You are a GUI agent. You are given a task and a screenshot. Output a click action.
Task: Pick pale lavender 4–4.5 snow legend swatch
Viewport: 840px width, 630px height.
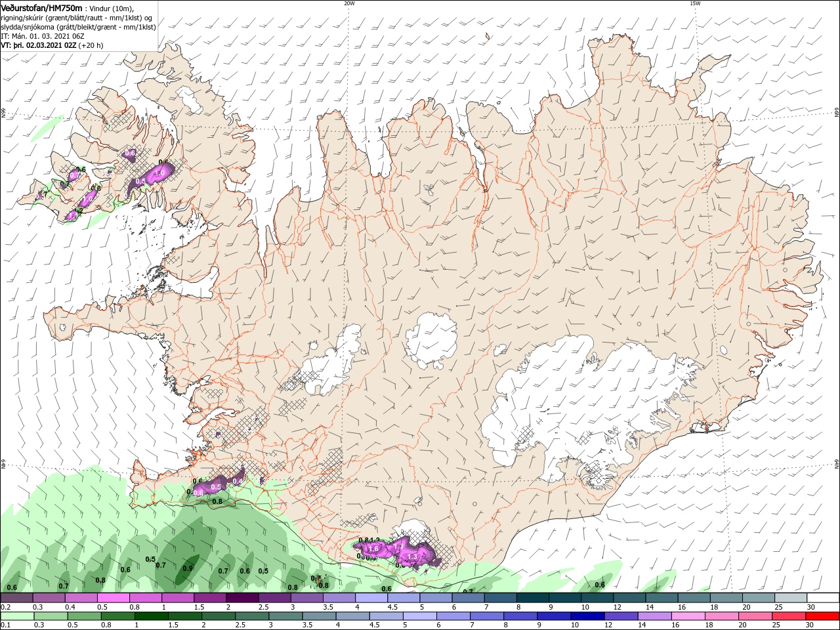pyautogui.click(x=371, y=598)
